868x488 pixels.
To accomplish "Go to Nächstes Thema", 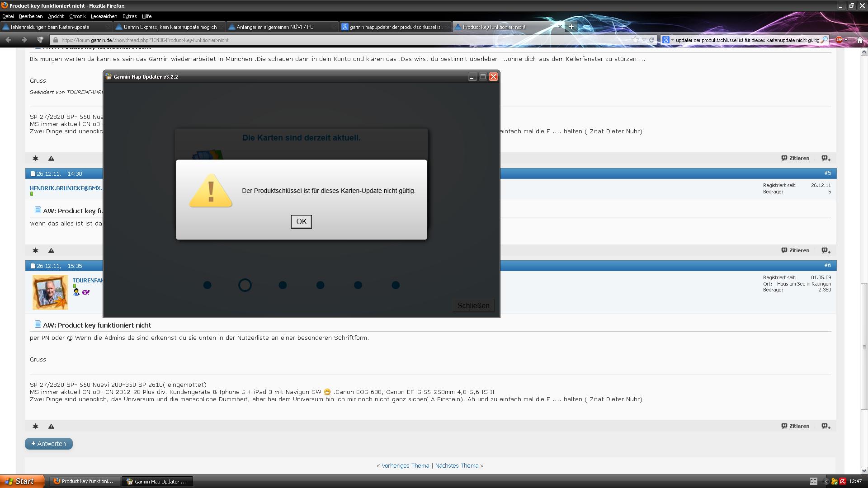I will [x=457, y=466].
